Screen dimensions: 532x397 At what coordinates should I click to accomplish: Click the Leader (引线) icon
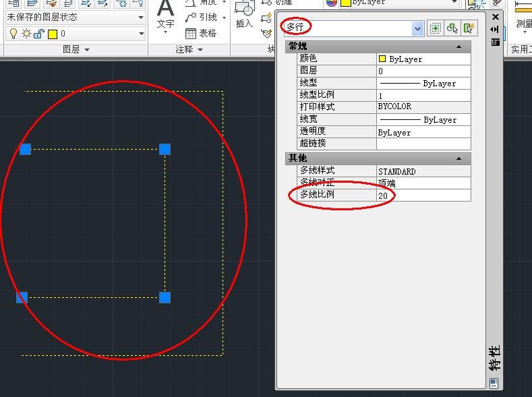coord(191,18)
